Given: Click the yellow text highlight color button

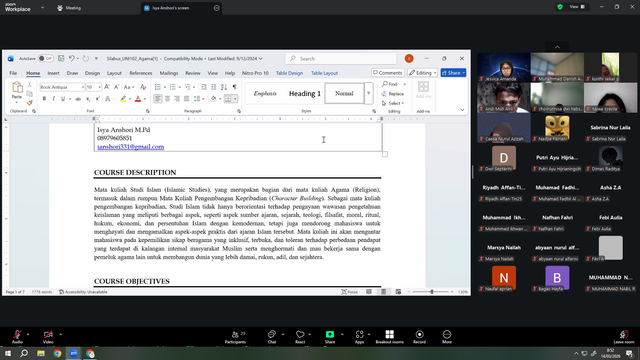Looking at the screenshot, I should point(123,99).
